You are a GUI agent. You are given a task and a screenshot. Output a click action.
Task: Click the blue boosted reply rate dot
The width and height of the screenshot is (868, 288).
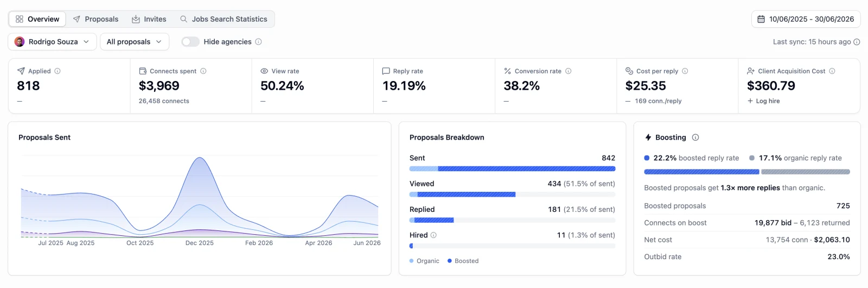coord(647,158)
